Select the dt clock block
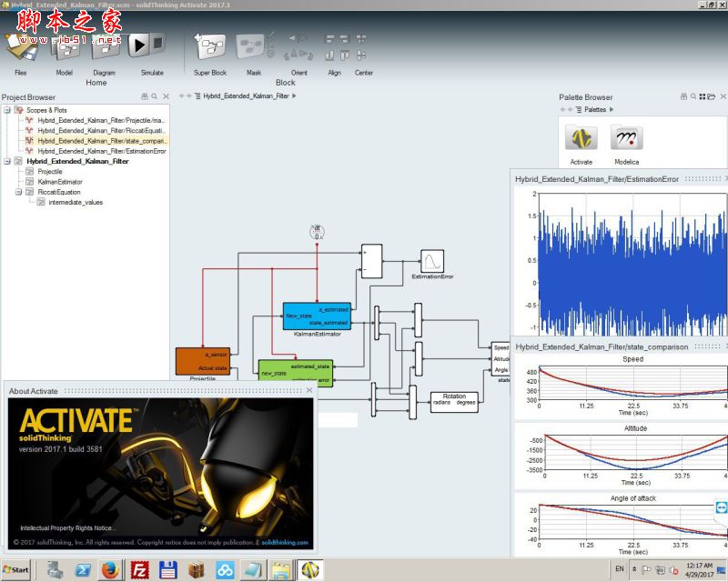Screen dimensions: 728x582 coord(317,232)
